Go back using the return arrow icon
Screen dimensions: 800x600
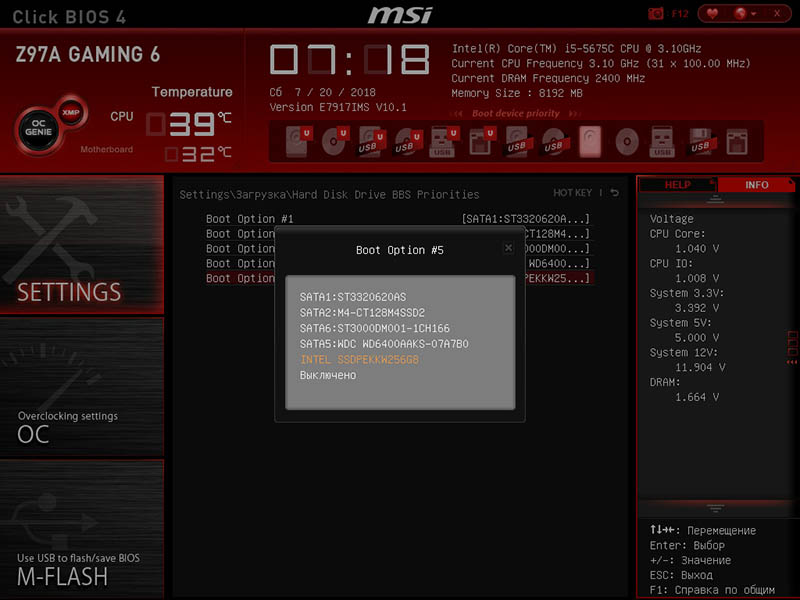615,193
